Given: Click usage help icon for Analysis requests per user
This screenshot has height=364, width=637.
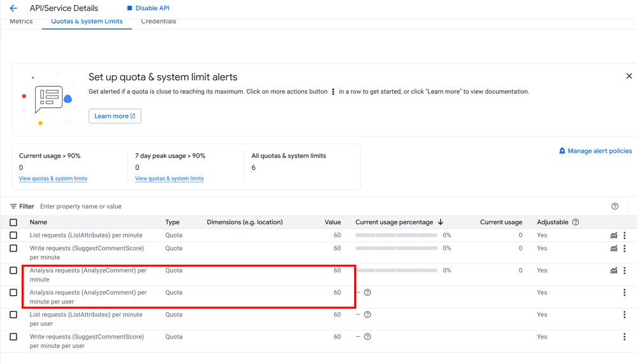Looking at the screenshot, I should point(368,293).
